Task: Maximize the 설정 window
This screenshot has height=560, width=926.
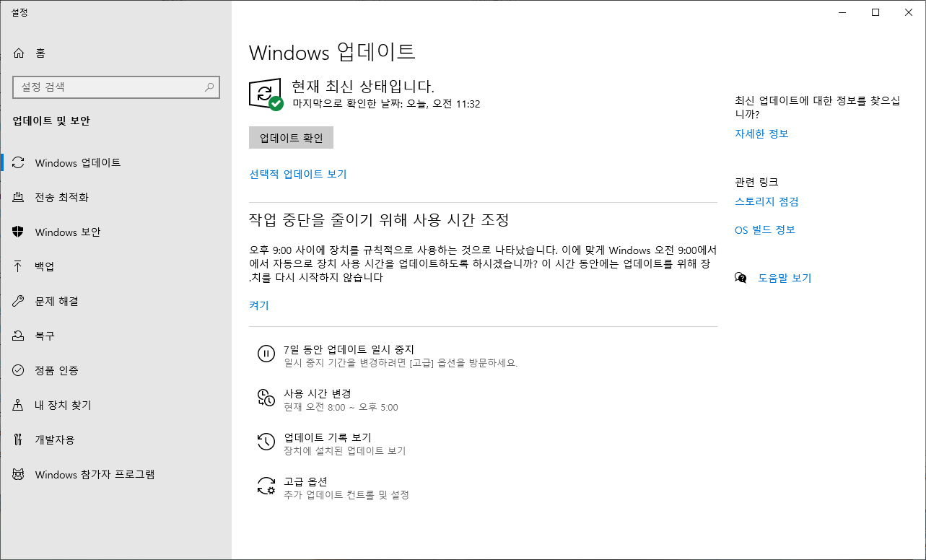Action: 875,12
